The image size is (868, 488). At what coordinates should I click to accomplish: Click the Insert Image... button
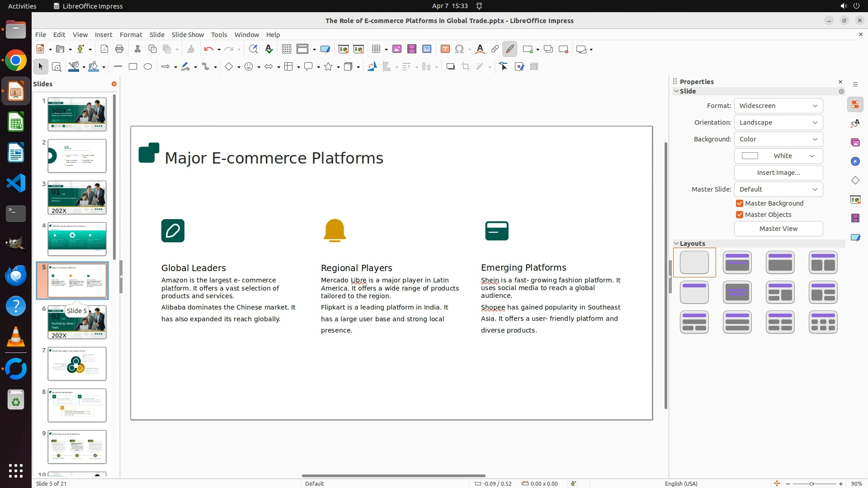coord(778,173)
